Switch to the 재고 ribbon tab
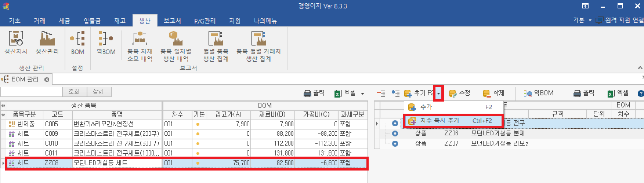This screenshot has width=644, height=183. (120, 21)
